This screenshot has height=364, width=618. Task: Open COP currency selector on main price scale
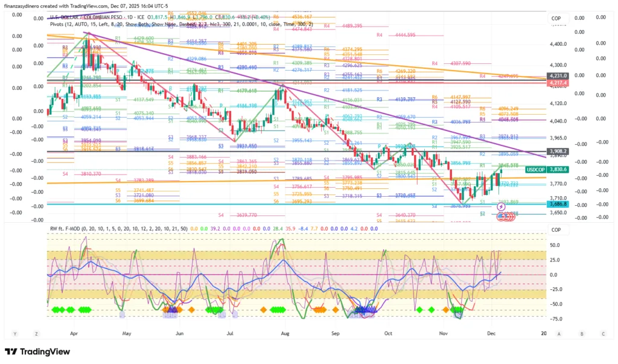pos(556,19)
